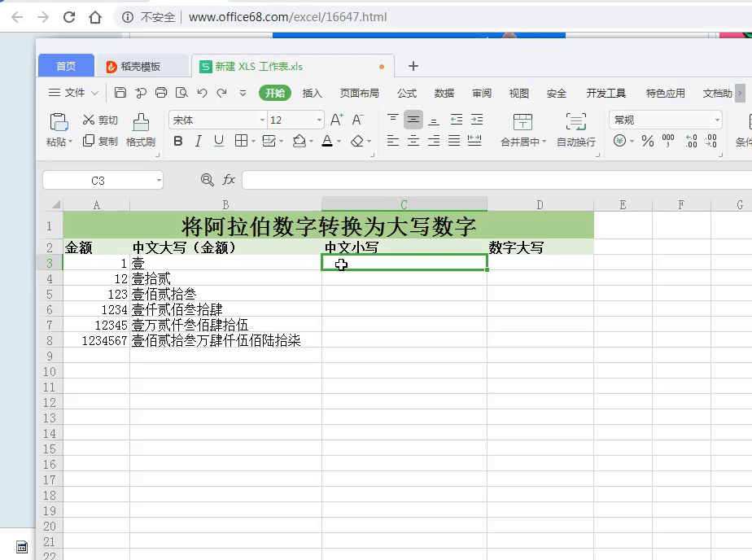This screenshot has height=560, width=752.
Task: Open print preview icon
Action: tap(181, 93)
